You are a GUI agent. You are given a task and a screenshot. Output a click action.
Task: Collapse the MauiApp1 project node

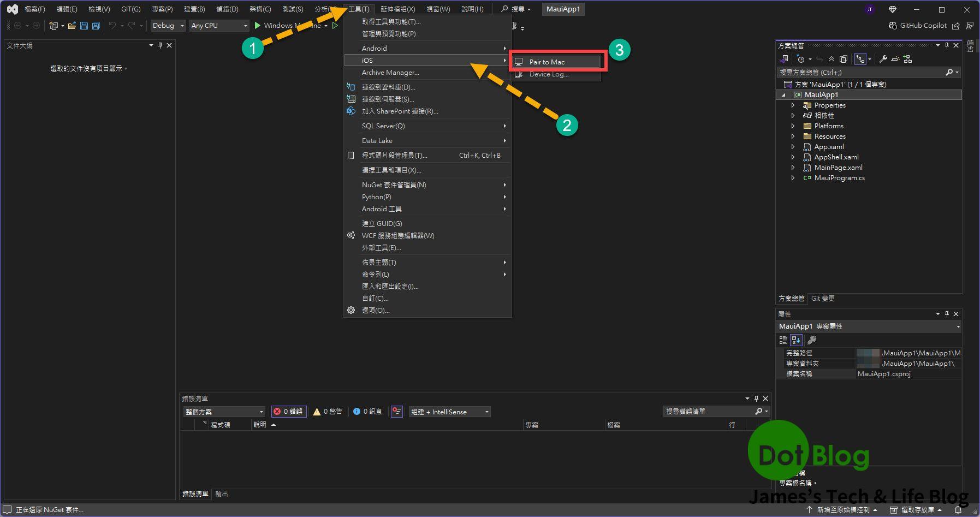point(784,95)
